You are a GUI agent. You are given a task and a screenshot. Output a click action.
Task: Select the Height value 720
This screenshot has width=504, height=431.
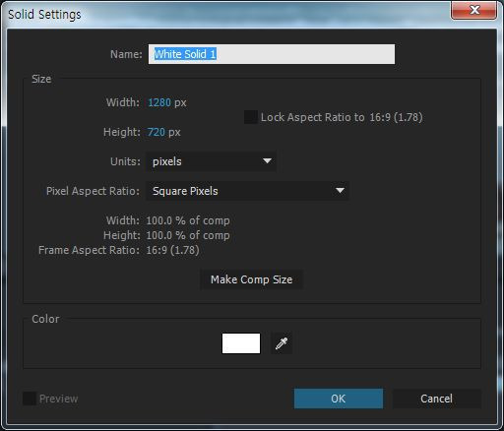coord(157,132)
